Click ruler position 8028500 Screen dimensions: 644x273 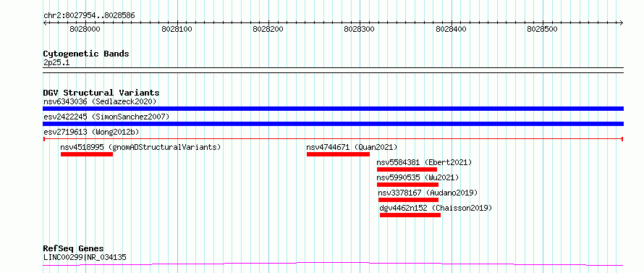click(x=543, y=29)
